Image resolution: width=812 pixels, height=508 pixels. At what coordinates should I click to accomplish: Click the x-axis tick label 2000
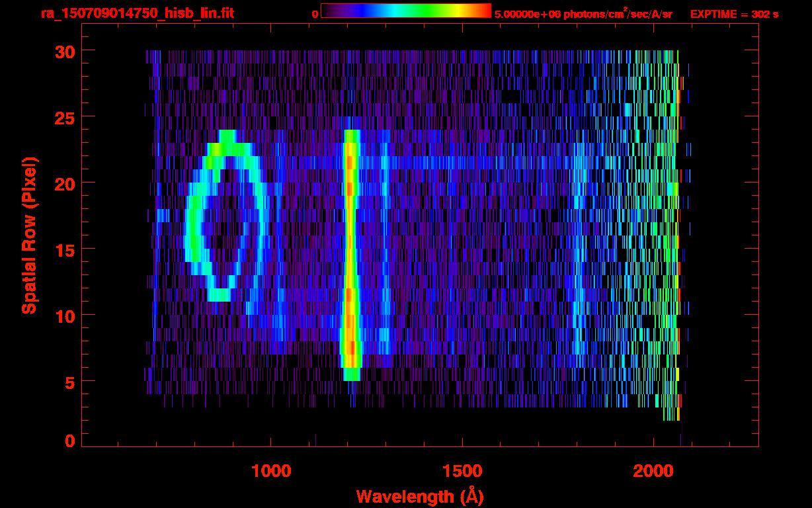[653, 471]
